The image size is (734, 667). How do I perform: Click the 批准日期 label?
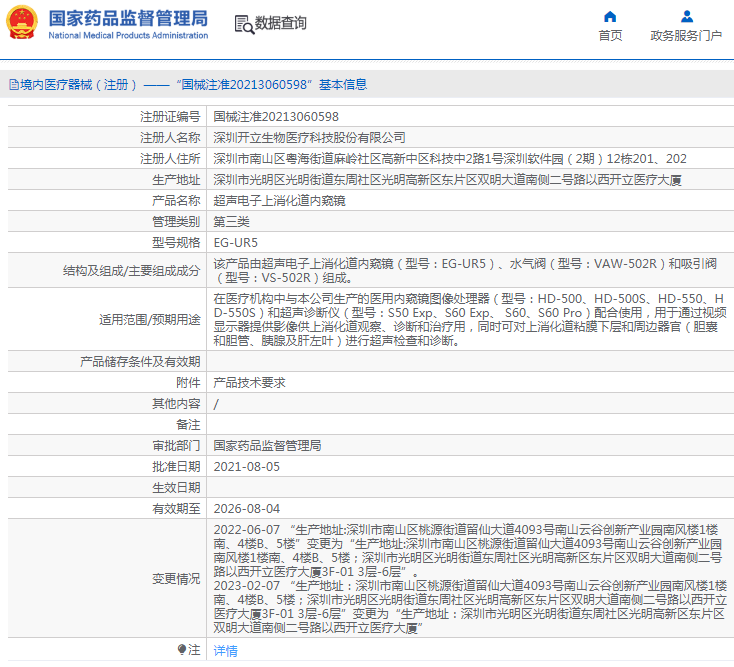[176, 467]
